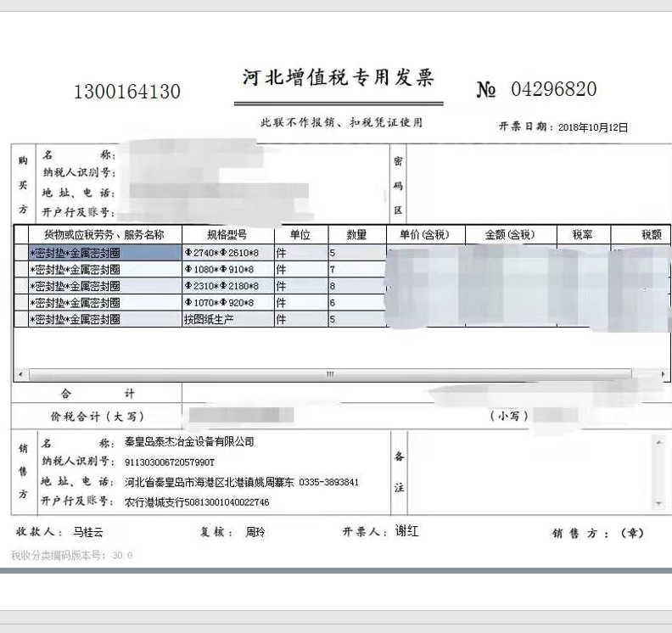
Task: Click the 数量 column header
Action: 356,235
